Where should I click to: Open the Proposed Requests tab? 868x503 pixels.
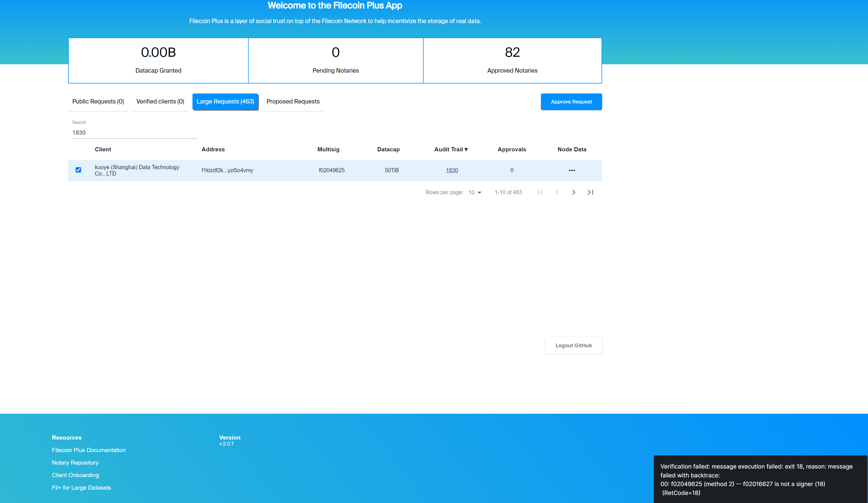pos(292,101)
